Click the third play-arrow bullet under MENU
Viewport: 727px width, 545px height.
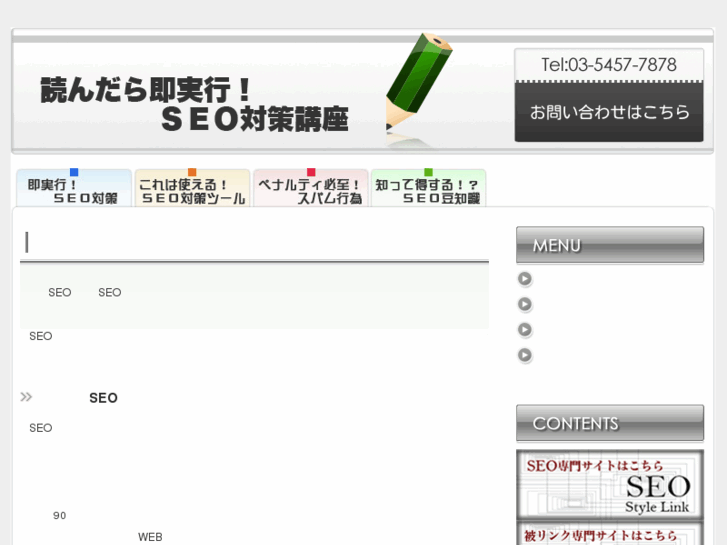pos(525,330)
